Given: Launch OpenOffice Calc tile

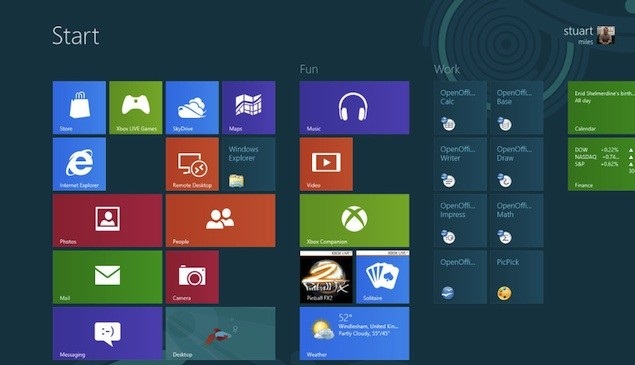Looking at the screenshot, I should (460, 107).
